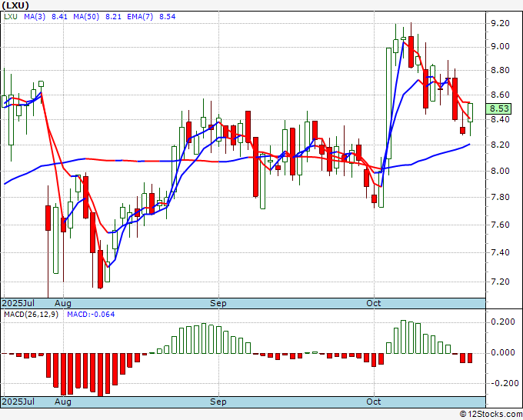523x420 pixels.
Task: Click the 7.60 price axis label
Action: 500,225
